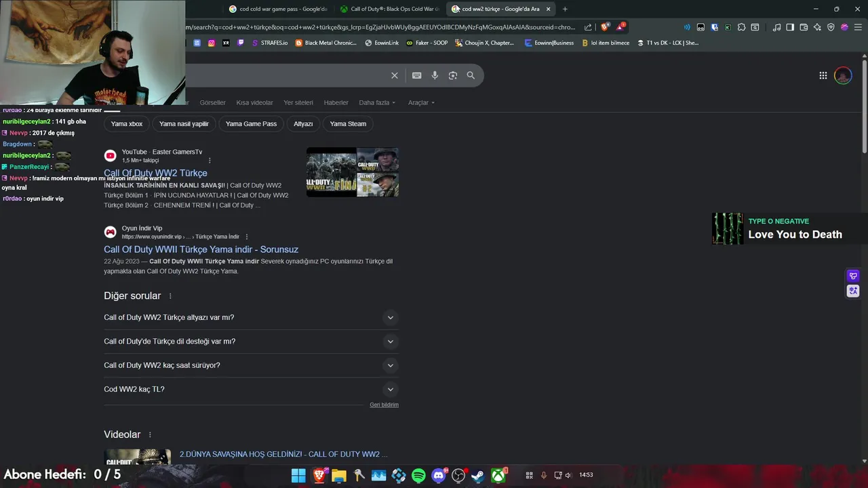Image resolution: width=868 pixels, height=488 pixels.
Task: Open 'Call Of Duty WWII Türkçe Yama indir - Sorunsuz'
Action: click(x=201, y=249)
